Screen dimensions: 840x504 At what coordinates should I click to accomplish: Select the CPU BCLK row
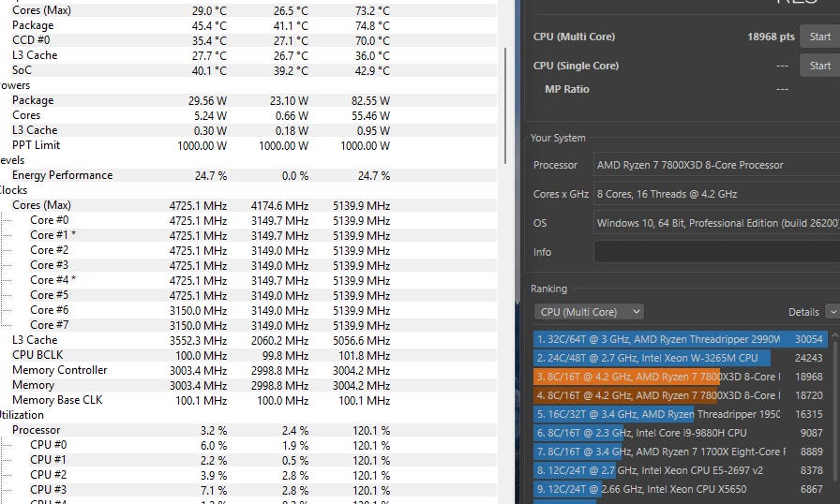pos(248,355)
